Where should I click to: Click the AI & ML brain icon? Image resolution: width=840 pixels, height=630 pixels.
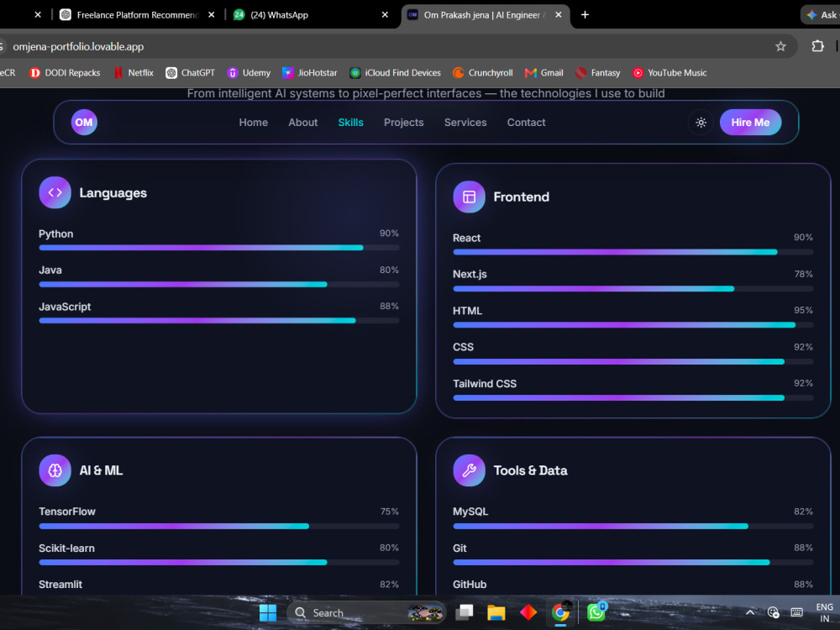tap(55, 470)
